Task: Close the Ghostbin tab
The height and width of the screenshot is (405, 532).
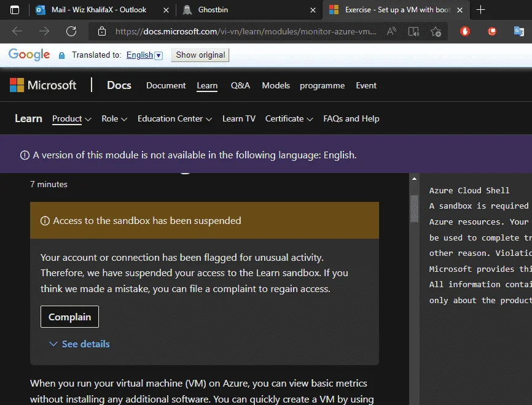Action: click(313, 10)
